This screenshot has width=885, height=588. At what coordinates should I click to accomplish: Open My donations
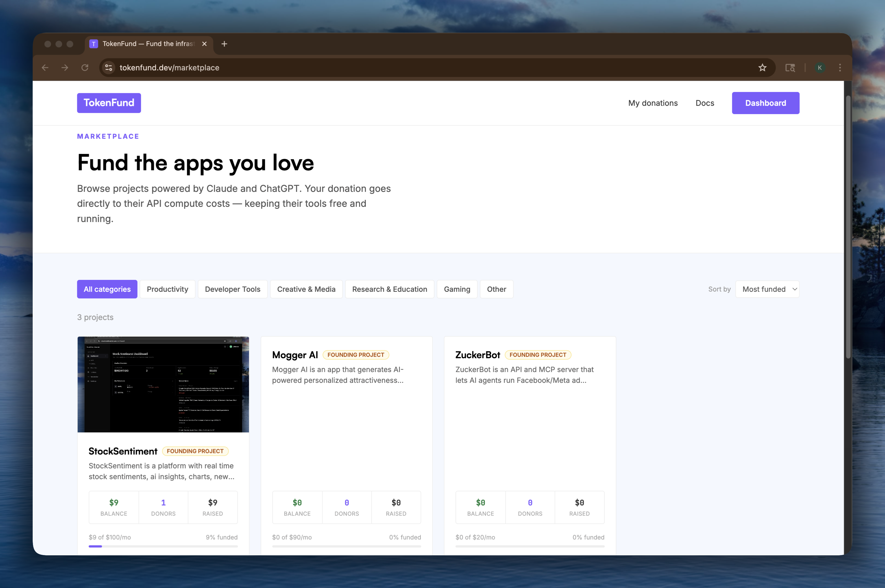click(x=652, y=103)
